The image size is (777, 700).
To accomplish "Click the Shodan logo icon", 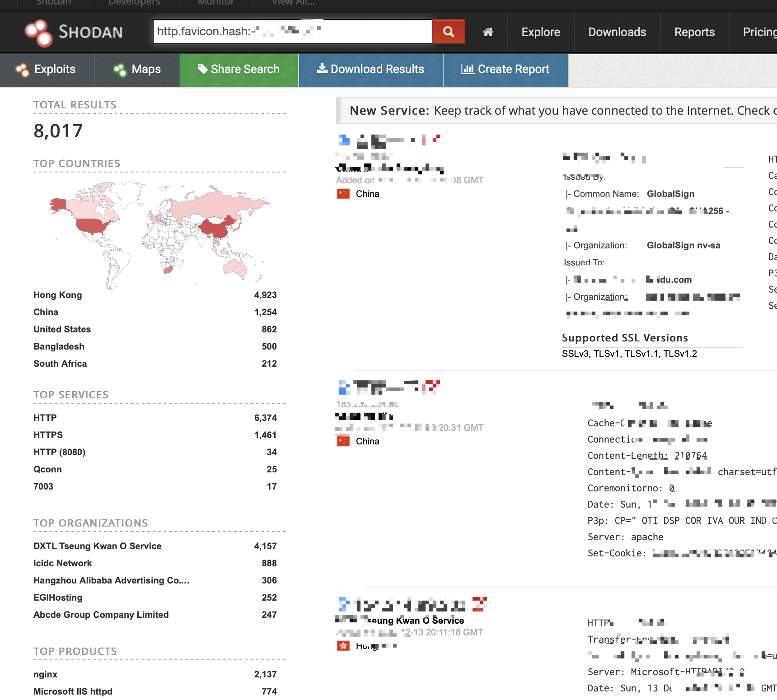I will (x=38, y=33).
